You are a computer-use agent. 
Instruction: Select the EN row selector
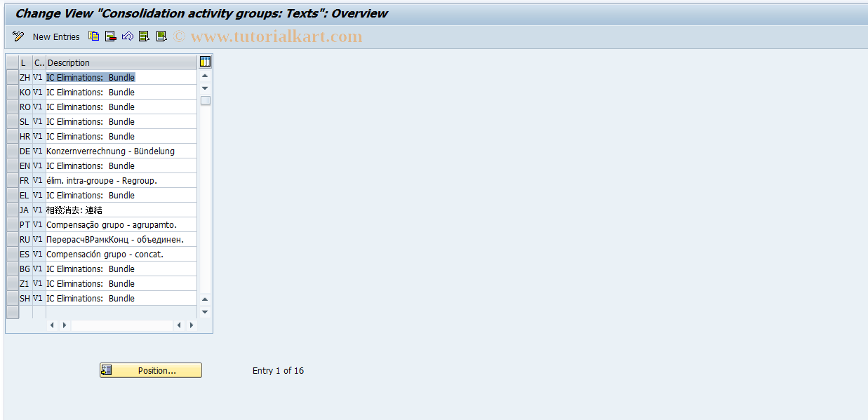(13, 165)
